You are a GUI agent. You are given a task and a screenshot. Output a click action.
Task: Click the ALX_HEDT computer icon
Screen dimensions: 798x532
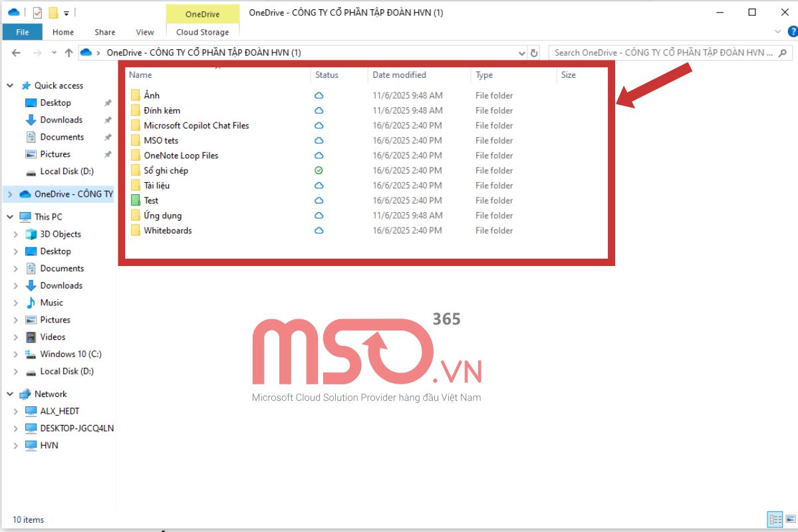pos(31,411)
